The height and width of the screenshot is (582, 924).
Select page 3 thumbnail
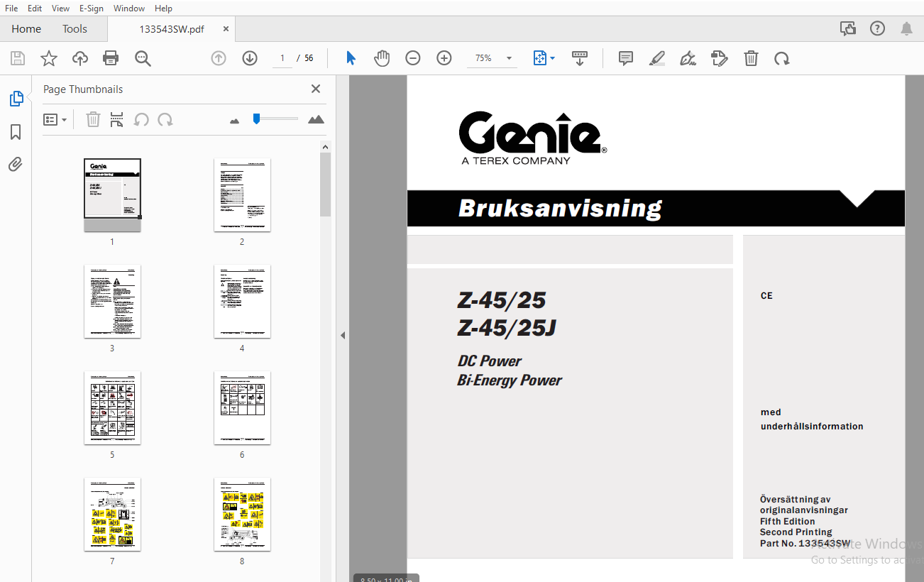[112, 302]
